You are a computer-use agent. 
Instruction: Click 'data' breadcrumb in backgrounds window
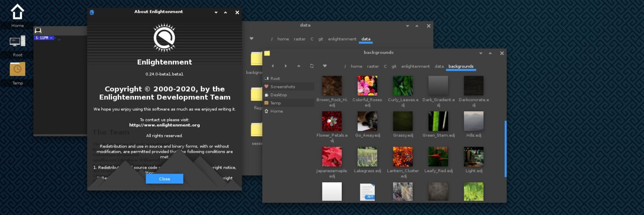pos(439,66)
